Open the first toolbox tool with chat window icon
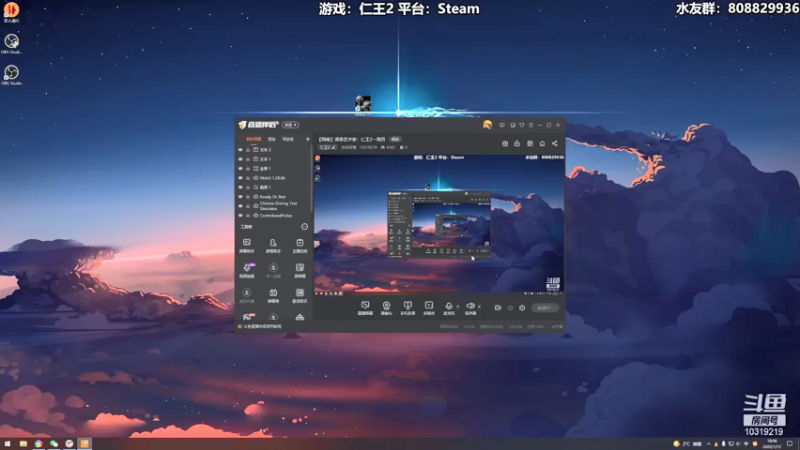Viewport: 800px width, 450px height. [x=246, y=245]
